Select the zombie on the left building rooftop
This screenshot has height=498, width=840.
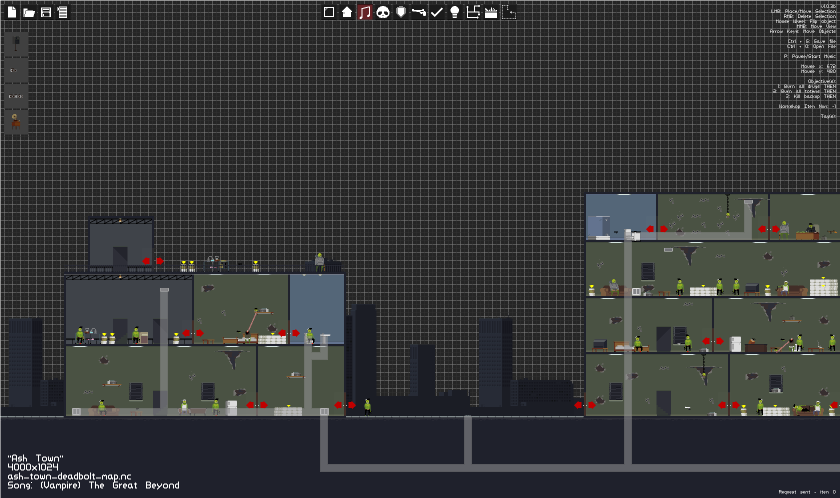pos(319,261)
